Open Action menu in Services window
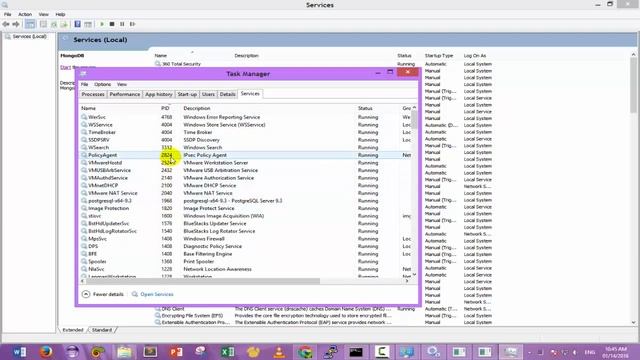Screen dimensions: 640x360 [x=25, y=14]
